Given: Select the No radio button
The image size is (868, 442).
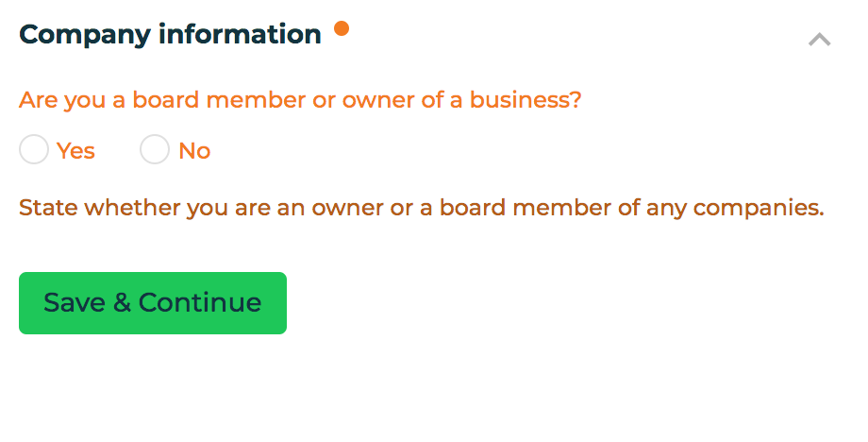Looking at the screenshot, I should [x=155, y=149].
